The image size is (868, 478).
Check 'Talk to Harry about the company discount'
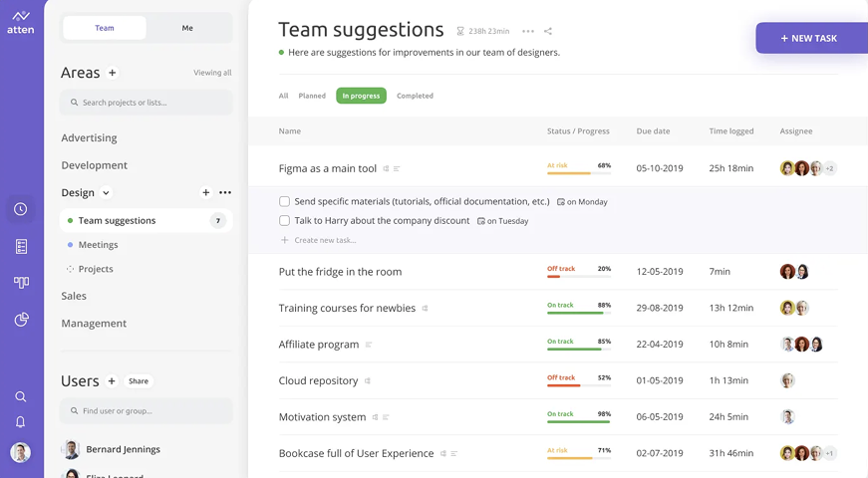coord(285,221)
